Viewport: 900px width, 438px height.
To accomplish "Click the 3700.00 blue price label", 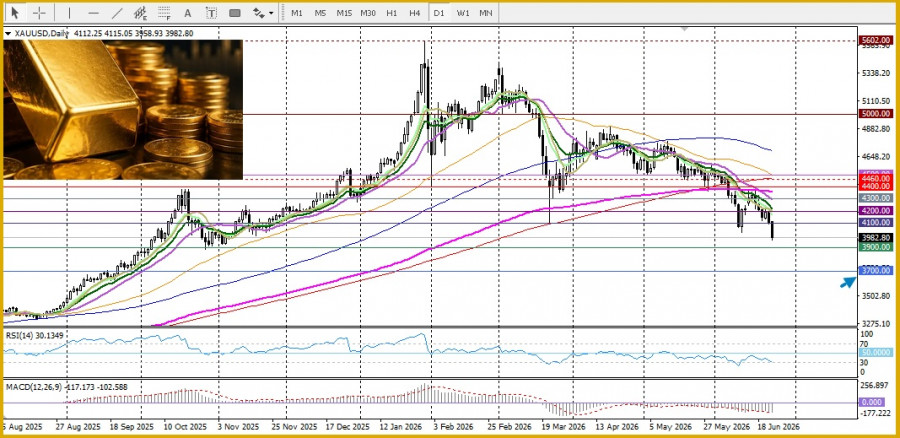I will 875,270.
